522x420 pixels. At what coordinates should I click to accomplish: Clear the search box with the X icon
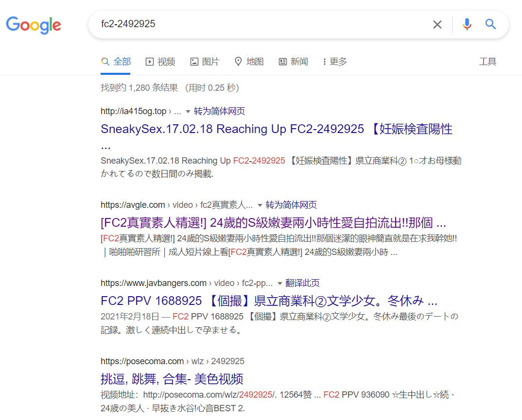pyautogui.click(x=437, y=24)
